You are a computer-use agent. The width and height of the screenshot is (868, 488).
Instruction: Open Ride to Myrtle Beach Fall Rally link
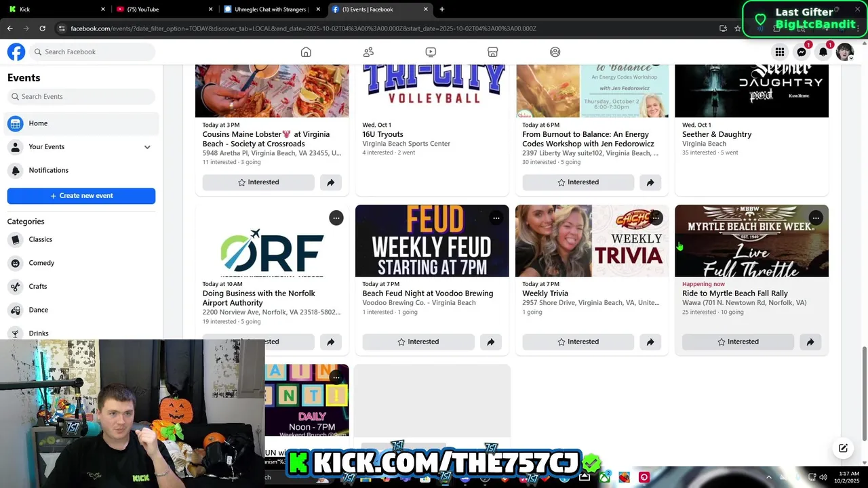735,293
